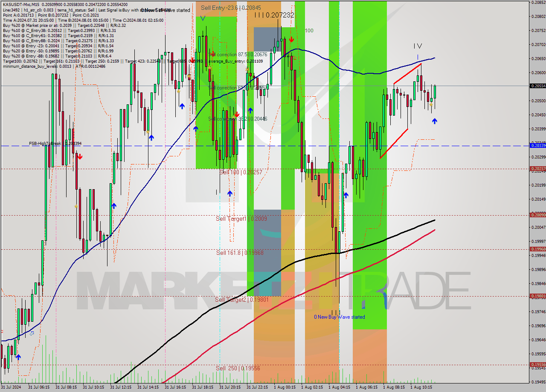Click the Sell Target2 | 0.19801 label
This screenshot has height=392, width=546.
point(242,300)
